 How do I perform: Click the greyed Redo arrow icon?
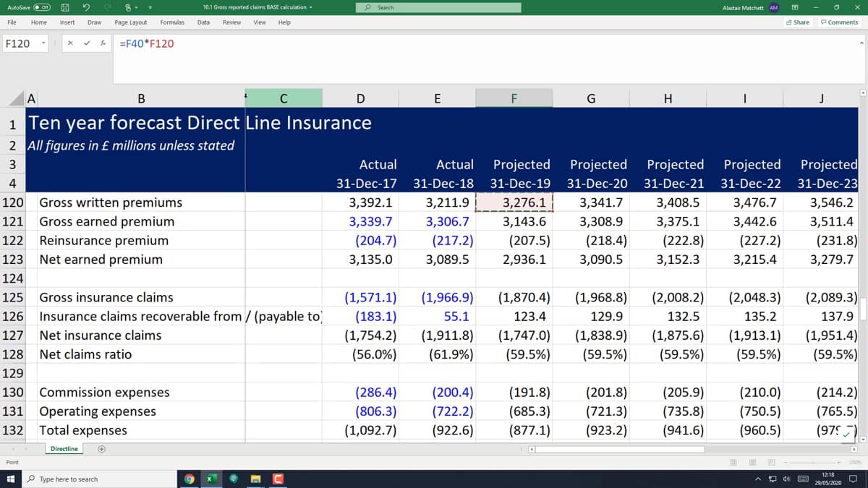point(109,7)
